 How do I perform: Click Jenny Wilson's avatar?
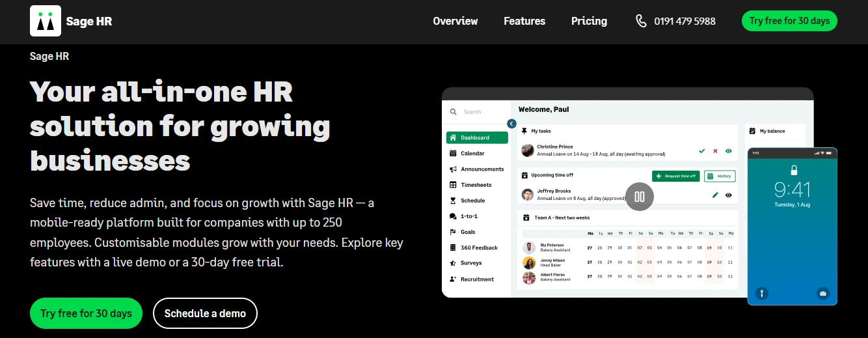pyautogui.click(x=529, y=262)
